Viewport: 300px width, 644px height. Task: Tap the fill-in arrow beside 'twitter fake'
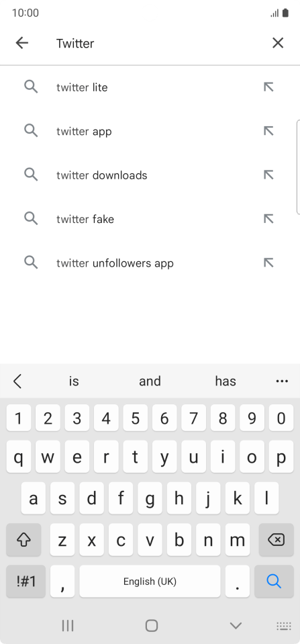click(268, 219)
